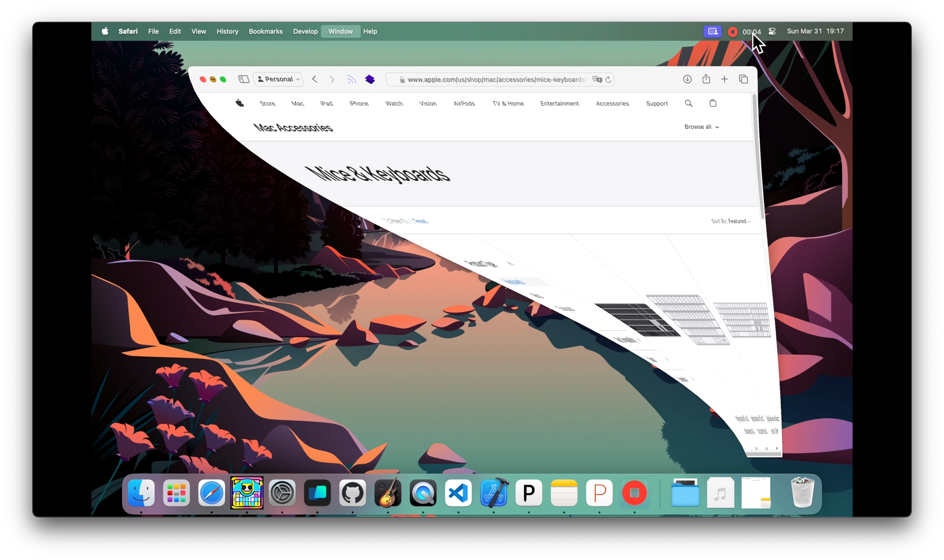
Task: Open the iPhone section link
Action: (x=359, y=103)
